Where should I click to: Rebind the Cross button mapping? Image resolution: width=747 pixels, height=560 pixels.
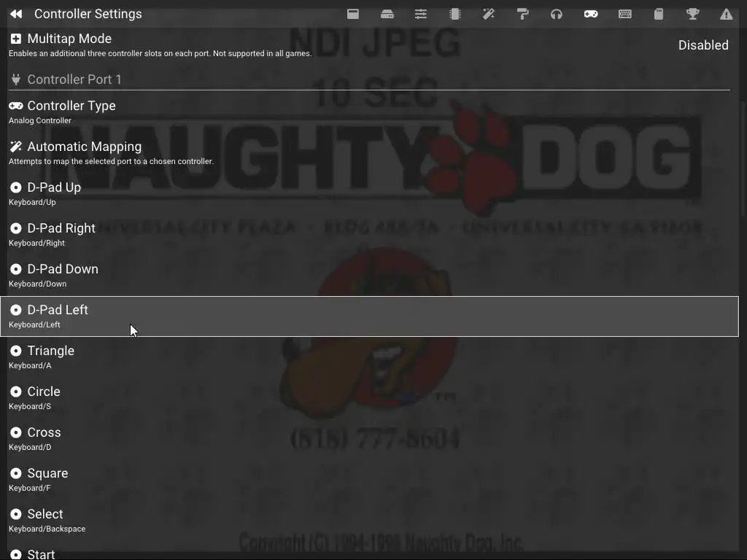pos(369,440)
